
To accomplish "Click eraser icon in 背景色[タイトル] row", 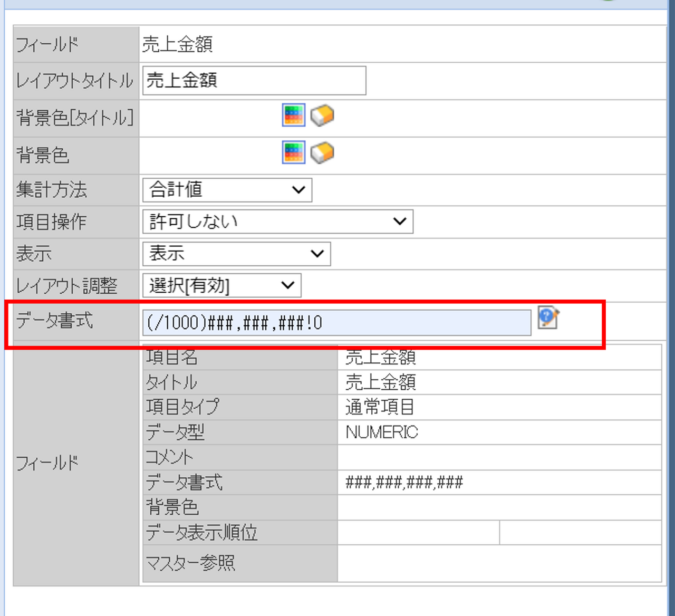I will tap(322, 115).
